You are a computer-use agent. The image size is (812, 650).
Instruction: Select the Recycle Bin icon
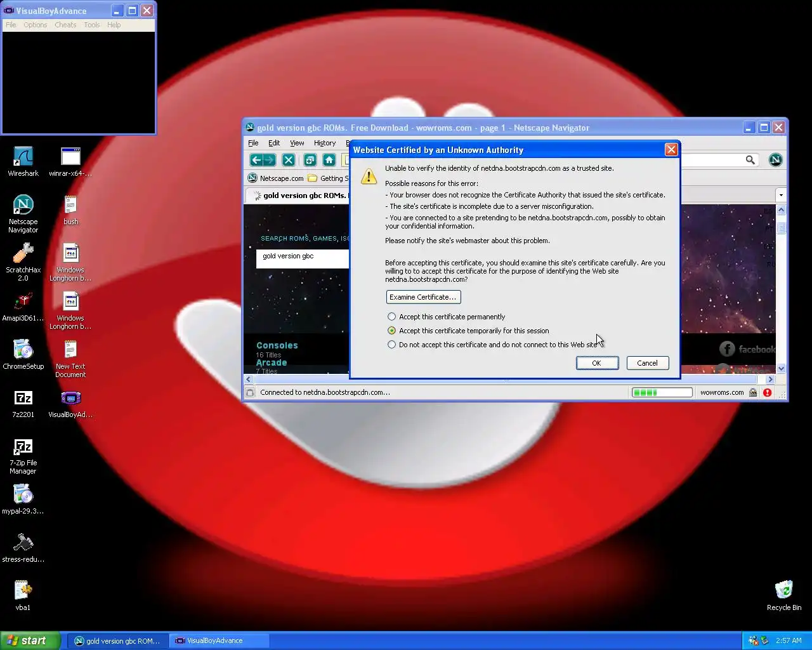[x=784, y=596]
